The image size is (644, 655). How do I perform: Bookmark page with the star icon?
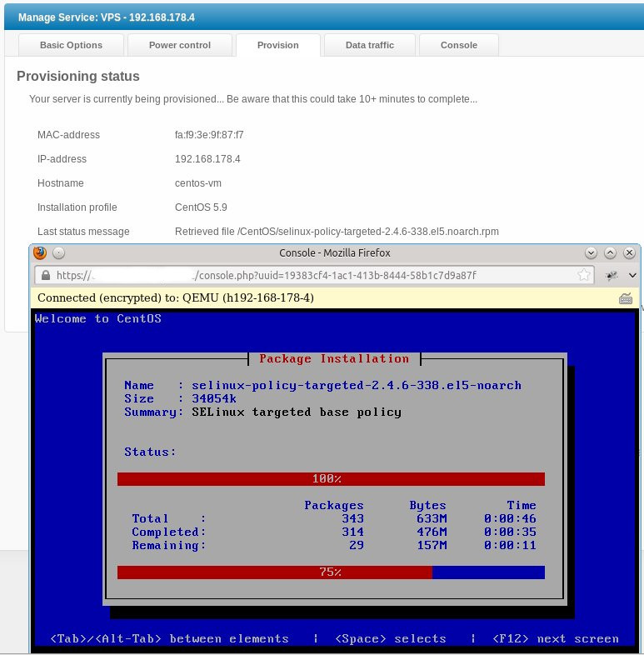point(583,275)
